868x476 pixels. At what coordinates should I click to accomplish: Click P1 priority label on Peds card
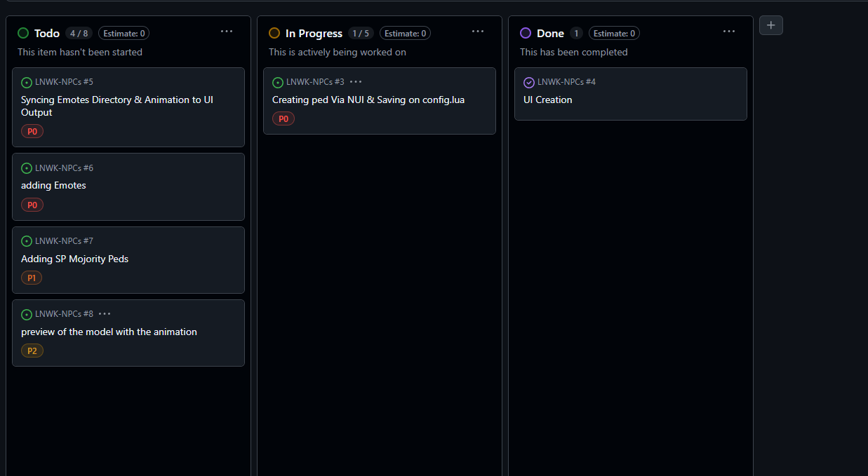tap(32, 278)
